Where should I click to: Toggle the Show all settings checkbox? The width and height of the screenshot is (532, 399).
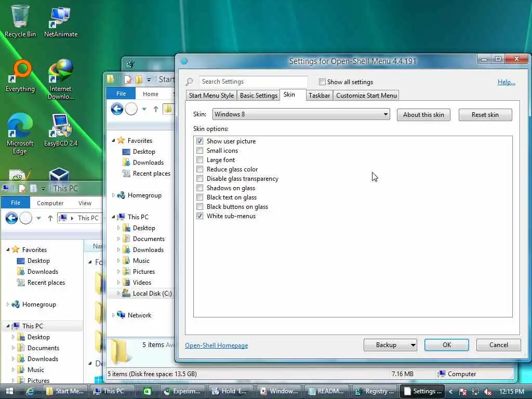point(322,82)
